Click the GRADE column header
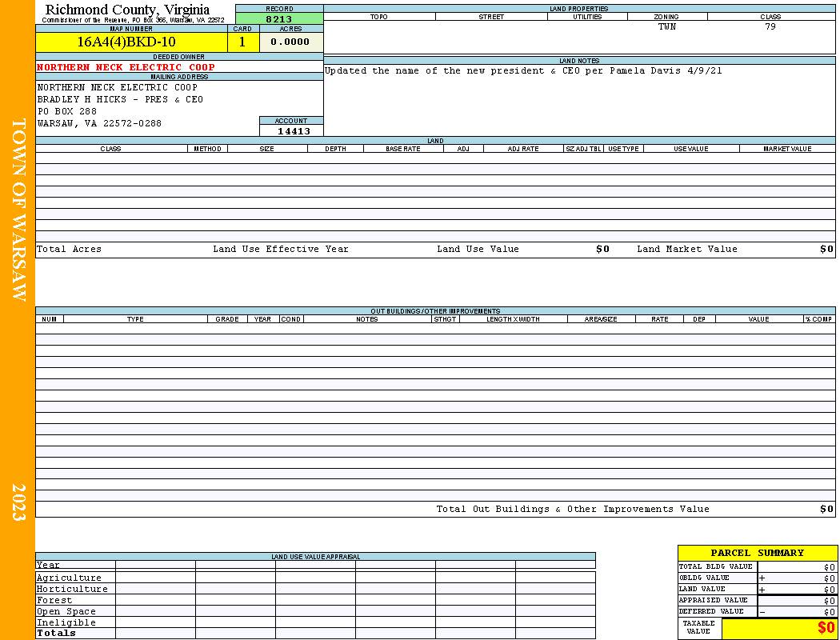 [x=227, y=319]
